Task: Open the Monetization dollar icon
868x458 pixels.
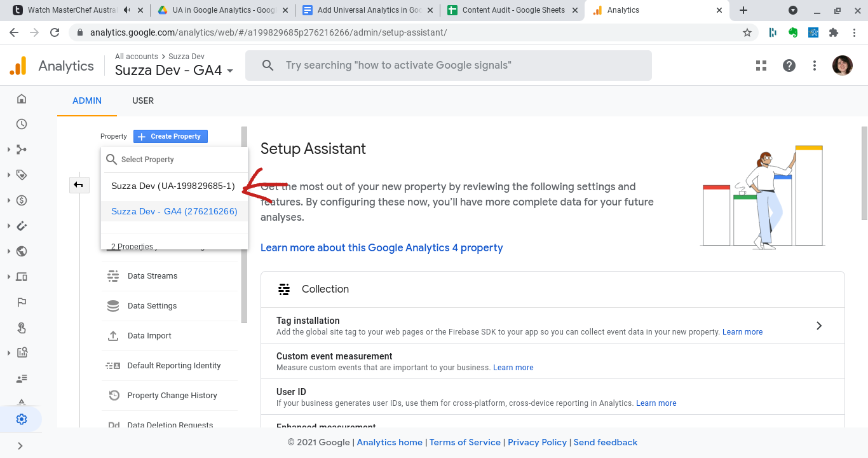Action: tap(22, 200)
